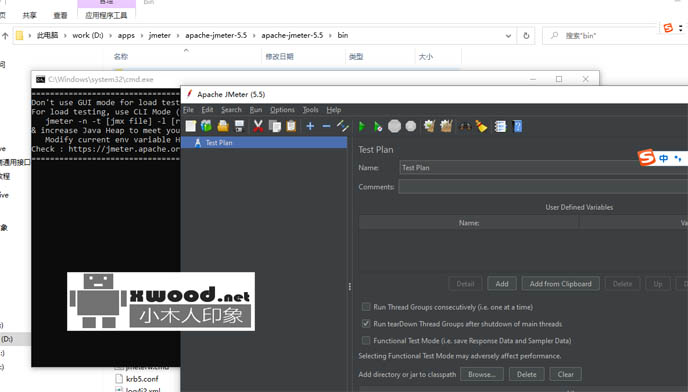Click the JMeter split pane divider handle
This screenshot has width=688, height=392.
point(350,287)
